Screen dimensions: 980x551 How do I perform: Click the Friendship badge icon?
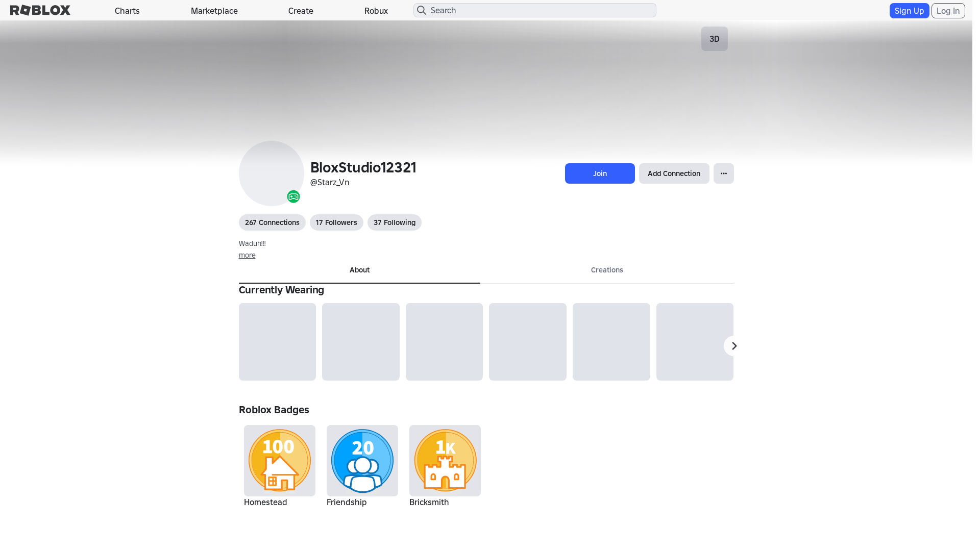362,461
